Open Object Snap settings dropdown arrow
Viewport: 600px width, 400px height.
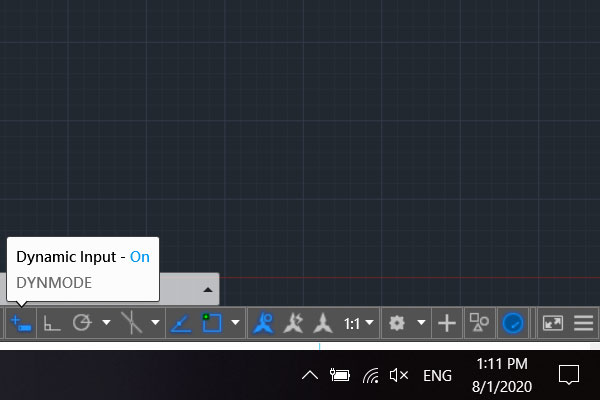tap(235, 323)
